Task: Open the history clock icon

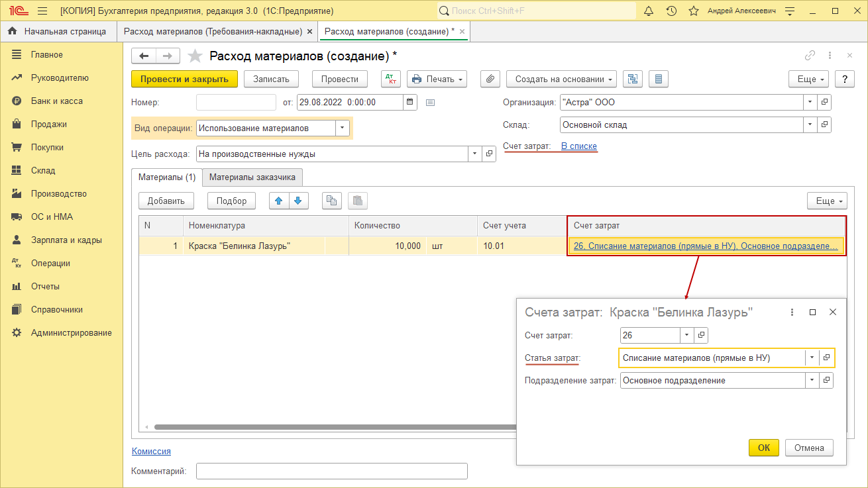Action: [x=671, y=11]
